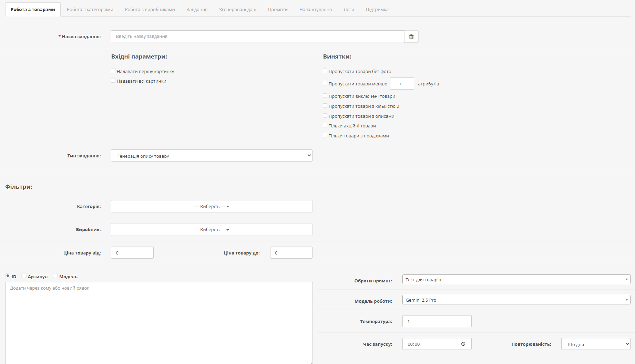This screenshot has height=364, width=635.
Task: Choose the 'Модель' radio option
Action: point(55,276)
